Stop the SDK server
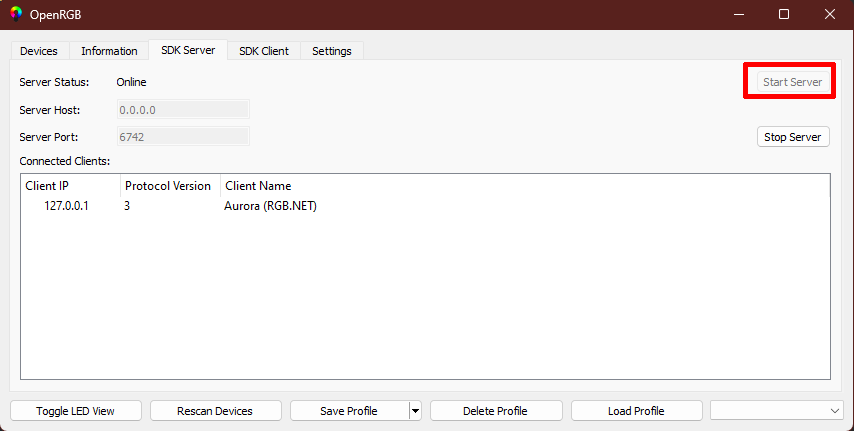 click(x=792, y=137)
